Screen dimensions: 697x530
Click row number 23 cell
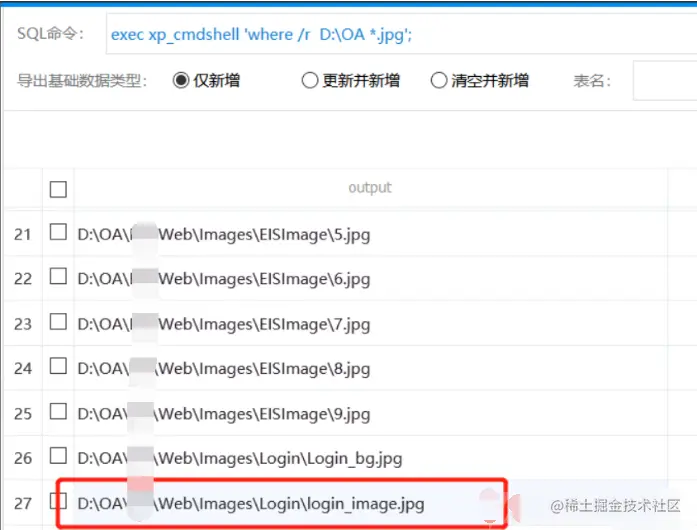(x=23, y=324)
